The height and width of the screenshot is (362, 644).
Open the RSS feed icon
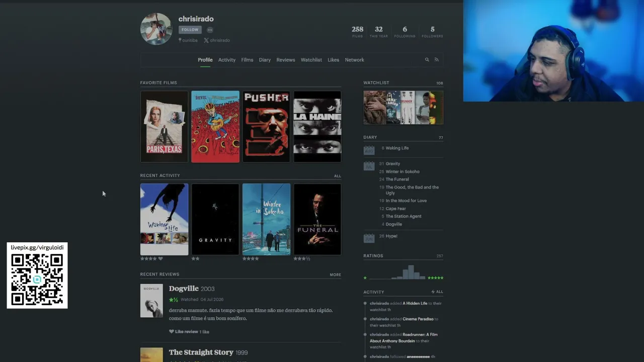(437, 60)
